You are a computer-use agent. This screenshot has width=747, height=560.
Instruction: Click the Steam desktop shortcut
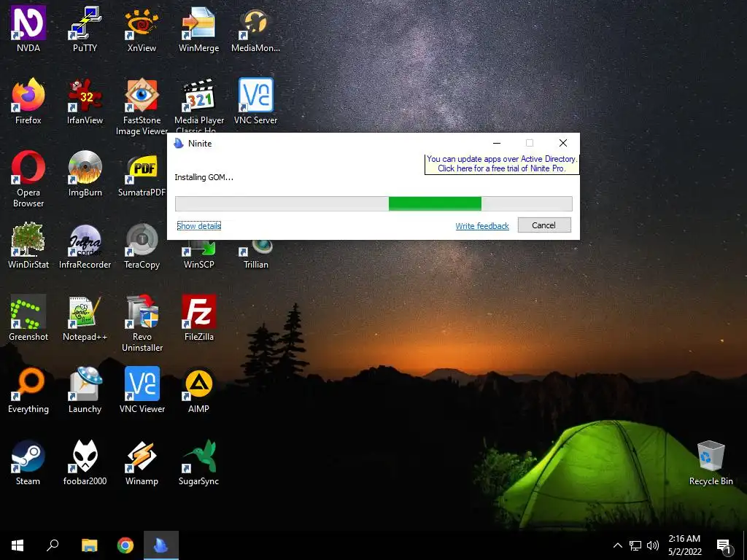point(28,462)
